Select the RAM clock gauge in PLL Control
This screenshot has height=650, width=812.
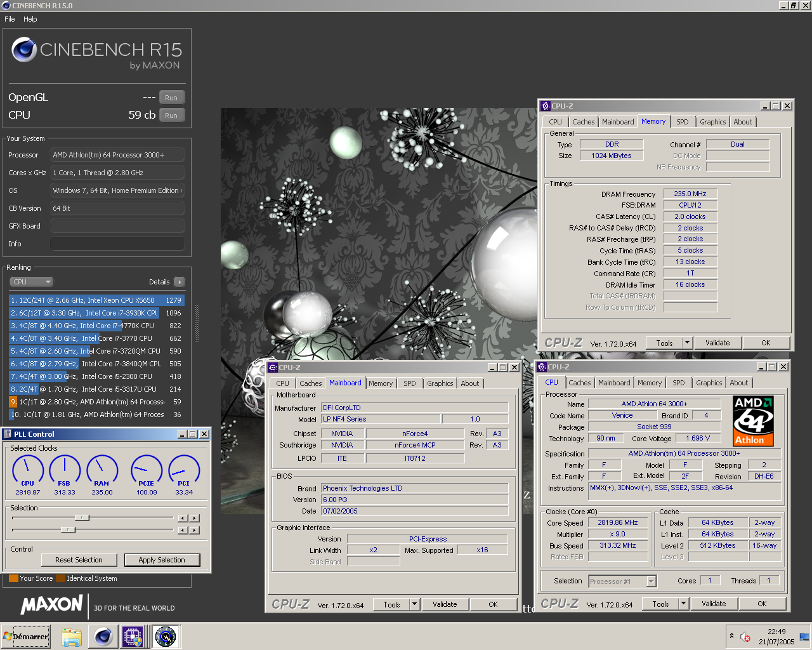(x=102, y=470)
